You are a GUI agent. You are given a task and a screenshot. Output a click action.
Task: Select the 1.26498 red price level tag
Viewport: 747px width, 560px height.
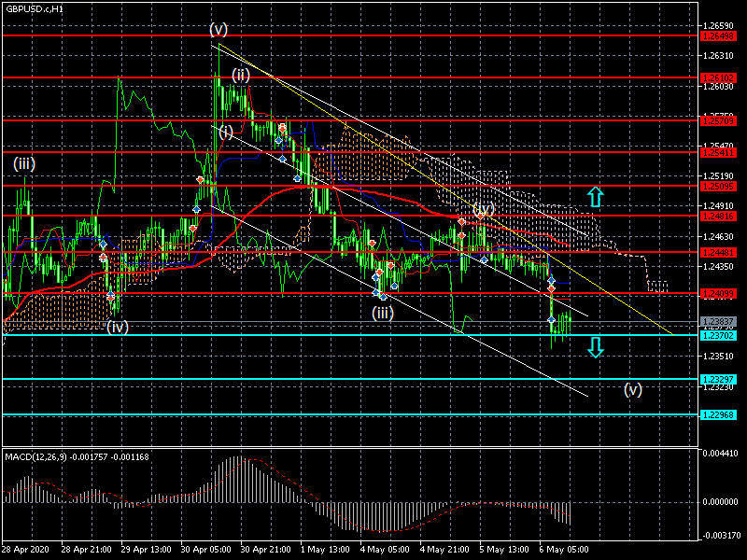pos(718,36)
